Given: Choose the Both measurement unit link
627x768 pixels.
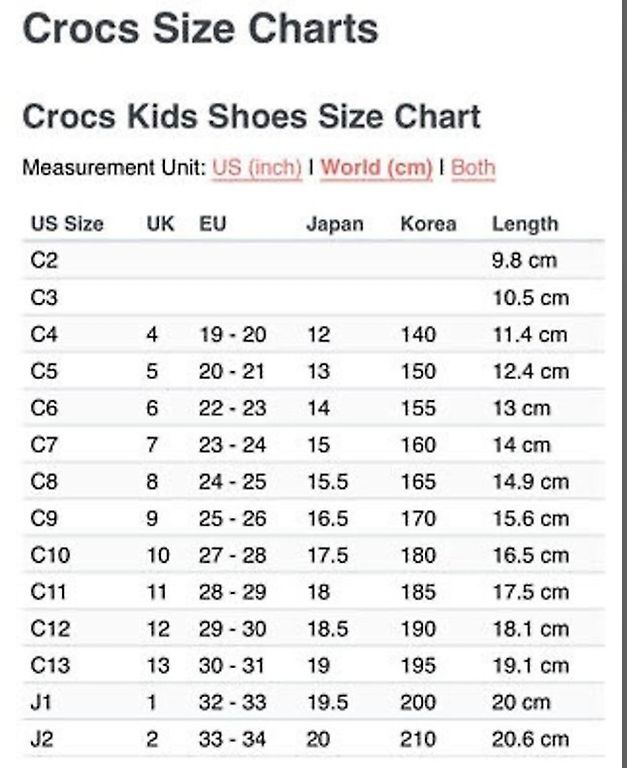Looking at the screenshot, I should pyautogui.click(x=473, y=168).
